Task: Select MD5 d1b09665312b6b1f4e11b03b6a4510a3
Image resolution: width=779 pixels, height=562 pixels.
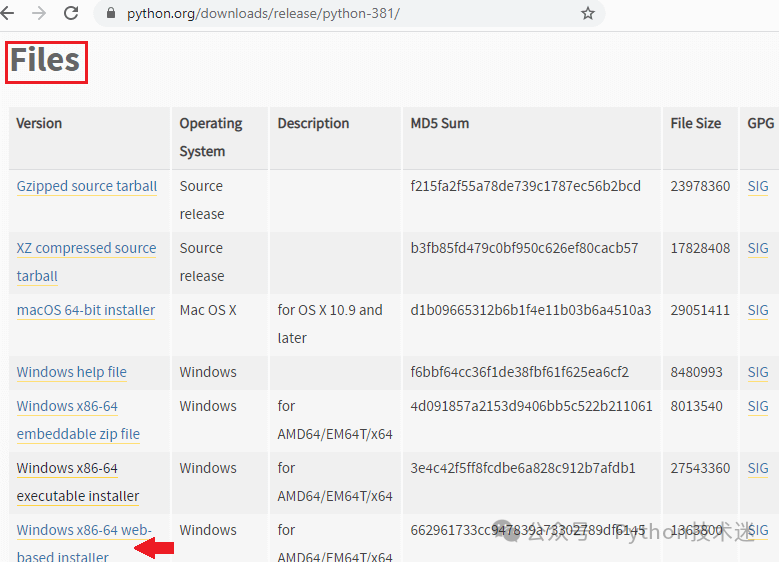Action: click(x=531, y=311)
